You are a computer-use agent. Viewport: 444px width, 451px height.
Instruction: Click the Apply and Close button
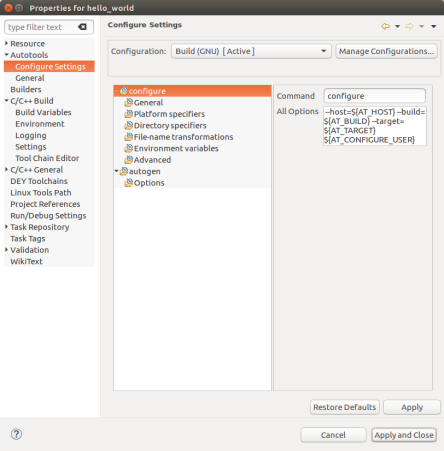[x=404, y=435]
